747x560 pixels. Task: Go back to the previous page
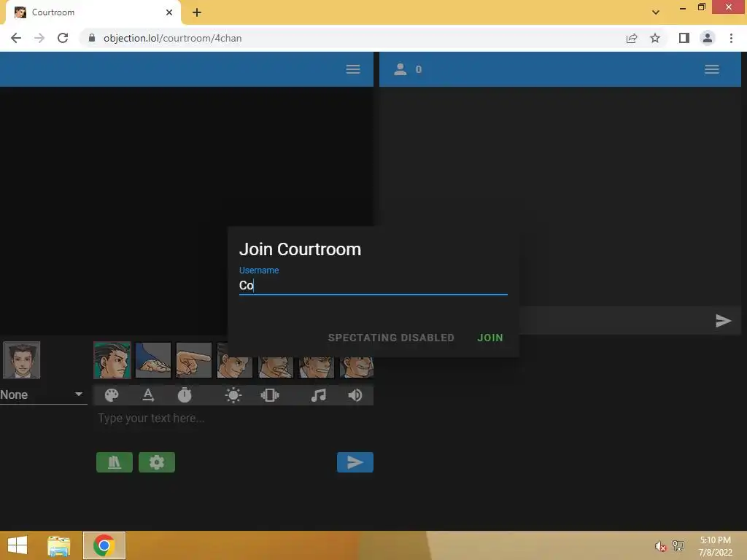(16, 38)
